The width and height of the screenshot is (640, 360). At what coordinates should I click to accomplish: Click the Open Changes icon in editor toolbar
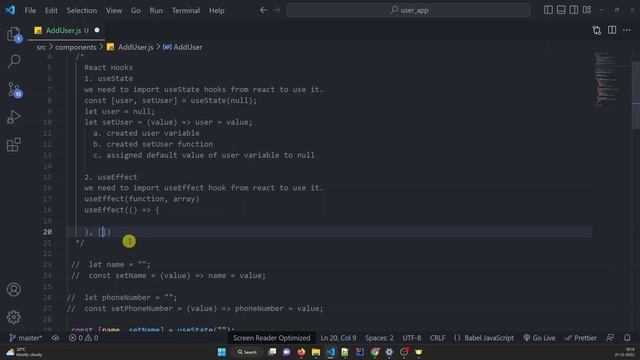[x=597, y=30]
